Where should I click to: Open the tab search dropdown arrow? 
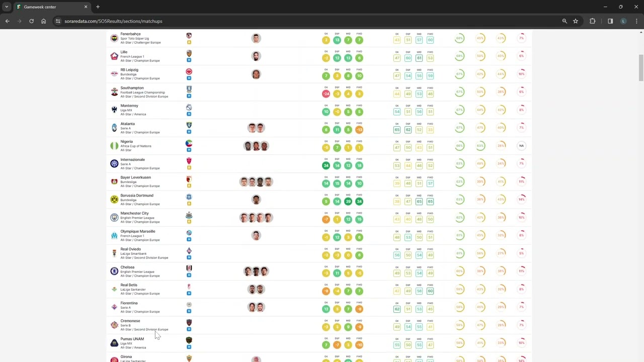[x=7, y=7]
